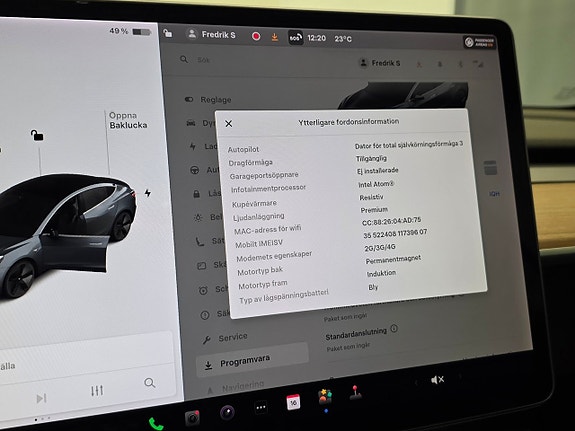Tap the CC:88:26:04:AD:75 MAC value
Screen dimensions: 575x431
coord(391,221)
